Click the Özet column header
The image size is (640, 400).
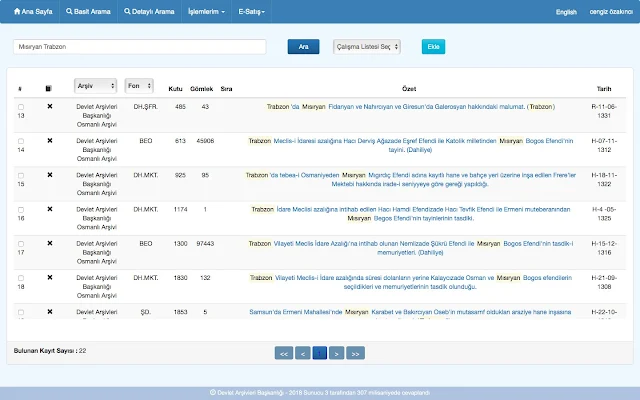click(409, 89)
